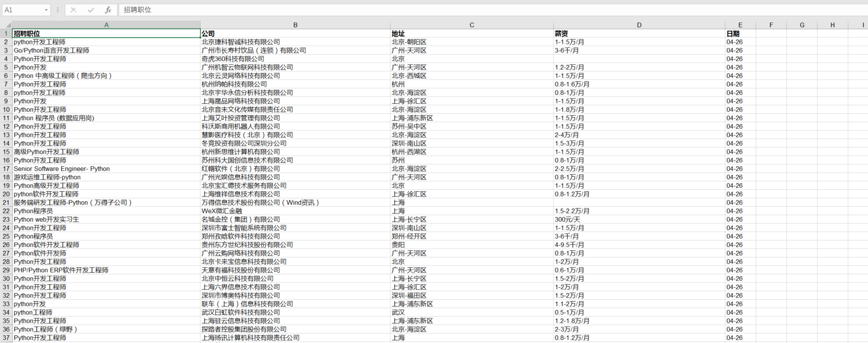Expand the Name Box dropdown arrow
The width and height of the screenshot is (868, 343).
click(x=46, y=10)
